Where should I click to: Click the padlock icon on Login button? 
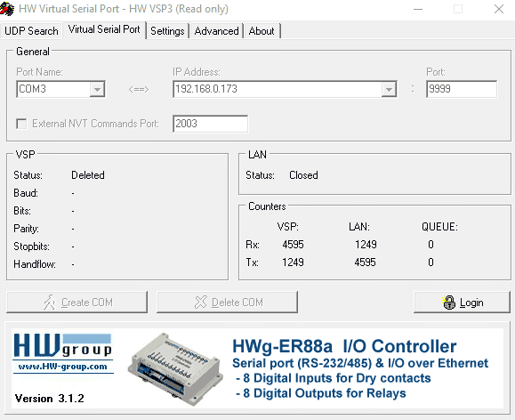point(448,303)
